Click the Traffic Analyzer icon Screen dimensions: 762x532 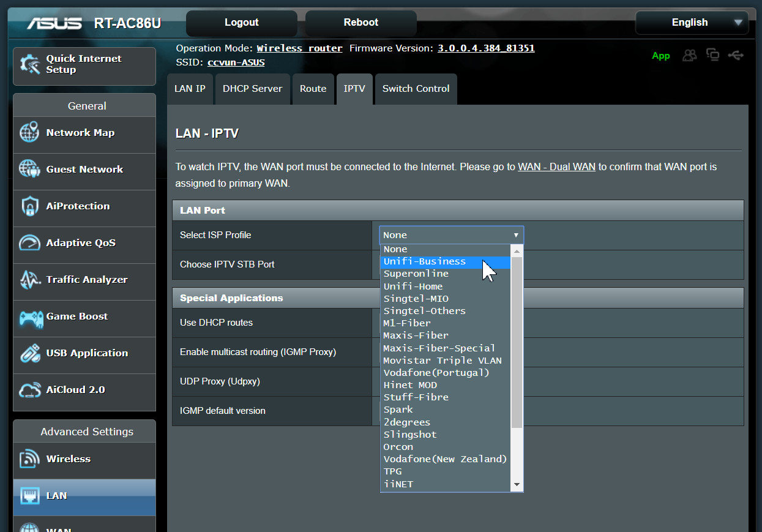click(x=29, y=280)
